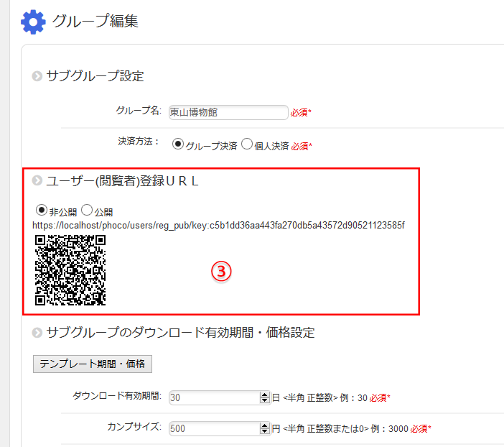The height and width of the screenshot is (447, 504).
Task: Click the グループ編集 page heading
Action: pyautogui.click(x=95, y=22)
